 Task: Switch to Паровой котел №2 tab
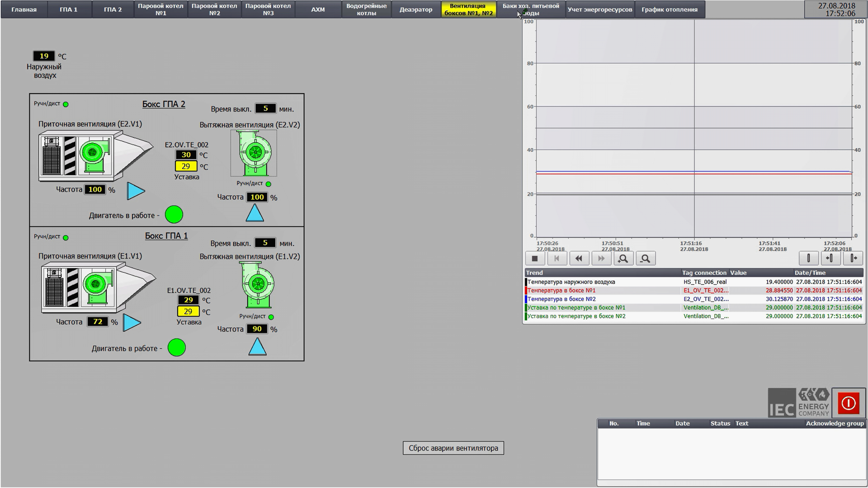point(214,9)
